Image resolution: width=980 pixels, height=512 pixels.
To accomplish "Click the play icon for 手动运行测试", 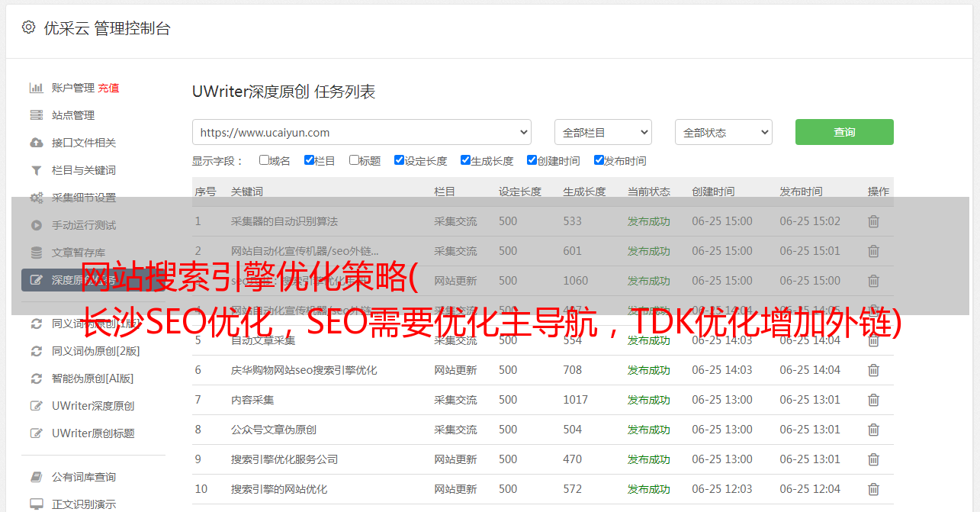I will coord(36,225).
